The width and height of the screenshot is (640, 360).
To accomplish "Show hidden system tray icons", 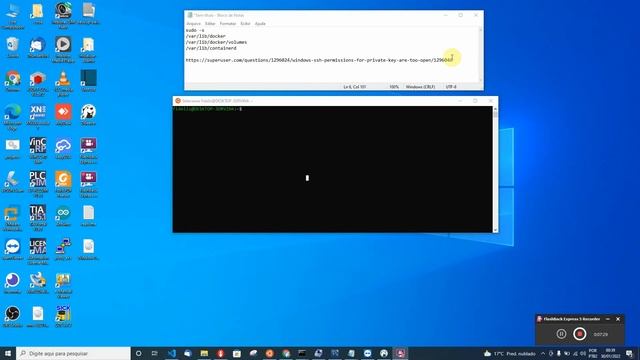I will 543,353.
